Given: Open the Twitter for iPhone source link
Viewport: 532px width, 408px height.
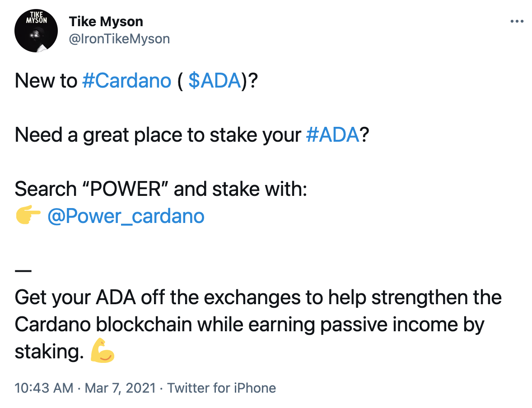Looking at the screenshot, I should (x=222, y=388).
